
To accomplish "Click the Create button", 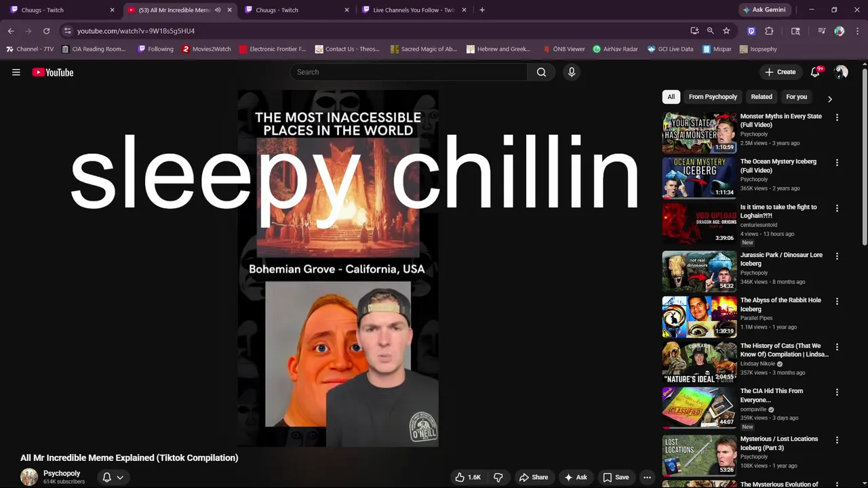I will [x=780, y=72].
